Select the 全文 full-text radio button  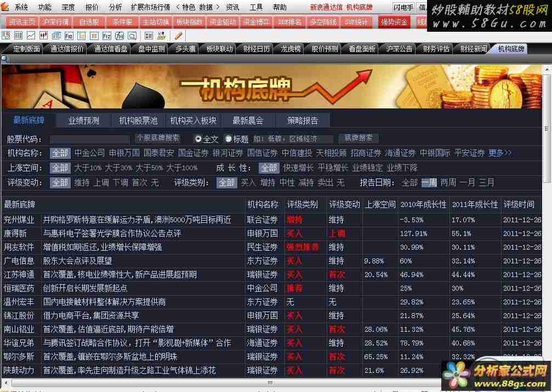[198, 139]
